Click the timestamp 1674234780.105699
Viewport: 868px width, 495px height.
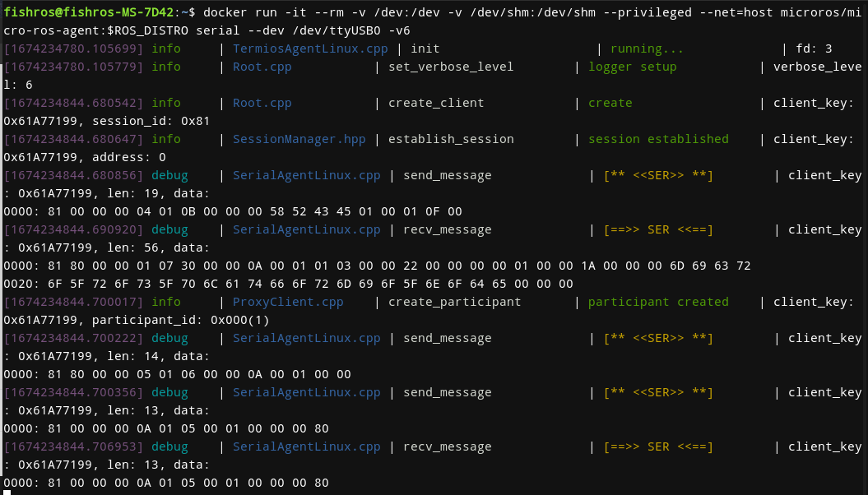[x=73, y=49]
